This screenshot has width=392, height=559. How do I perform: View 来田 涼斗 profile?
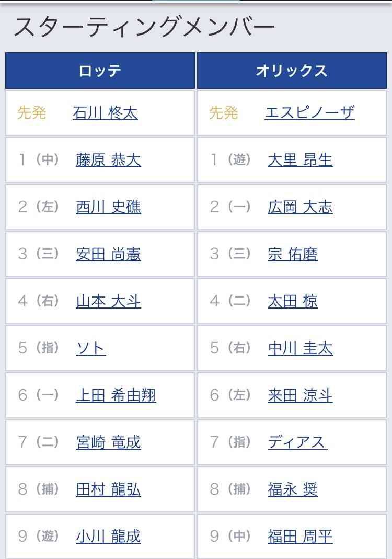(300, 395)
